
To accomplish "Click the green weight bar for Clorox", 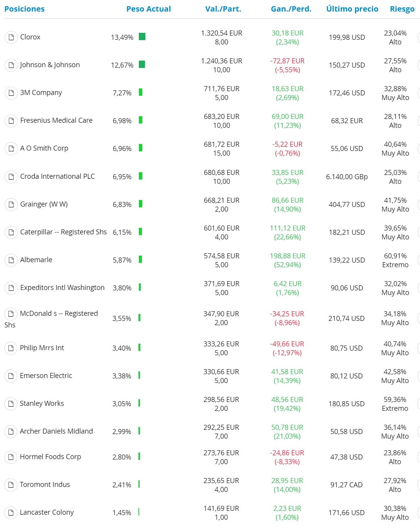I will coord(142,37).
